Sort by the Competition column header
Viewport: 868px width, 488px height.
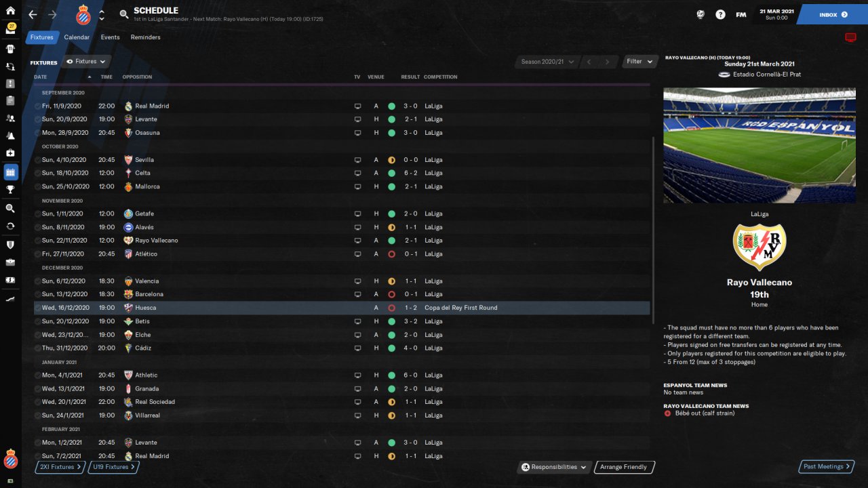[441, 77]
